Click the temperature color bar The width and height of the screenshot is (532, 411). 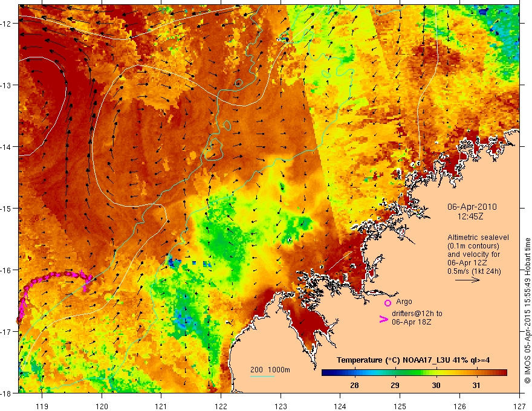414,373
